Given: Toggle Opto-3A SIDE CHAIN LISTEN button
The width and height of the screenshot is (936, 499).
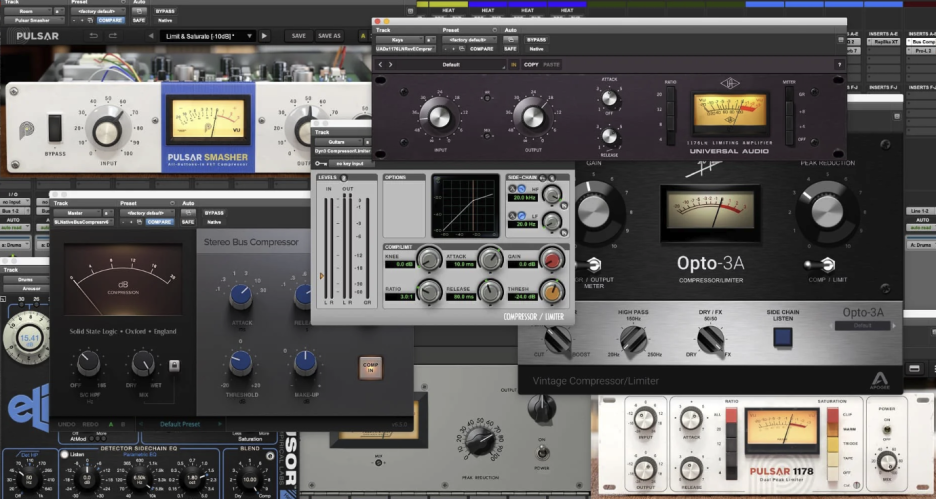Looking at the screenshot, I should [x=783, y=338].
